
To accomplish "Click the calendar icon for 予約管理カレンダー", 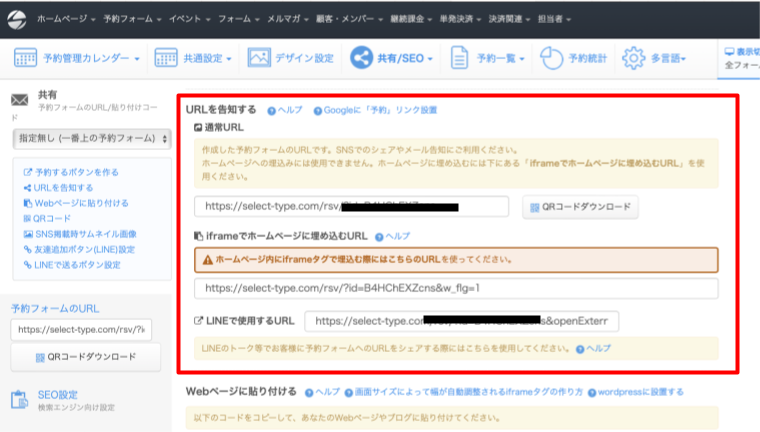I will point(27,59).
